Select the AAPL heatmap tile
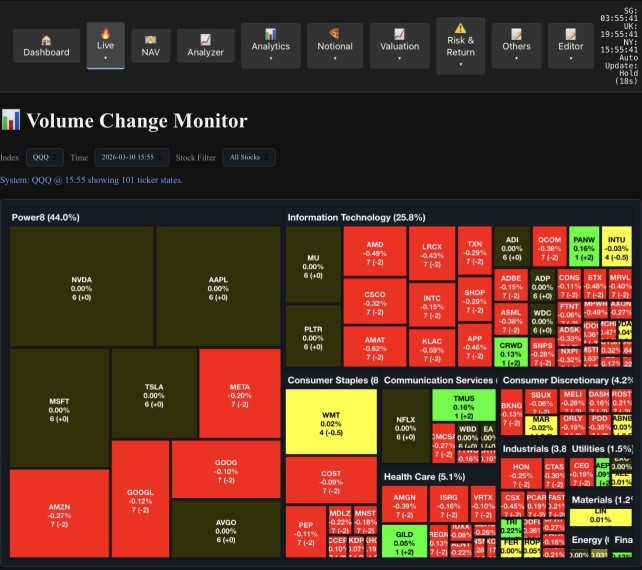The height and width of the screenshot is (570, 642). pos(218,286)
